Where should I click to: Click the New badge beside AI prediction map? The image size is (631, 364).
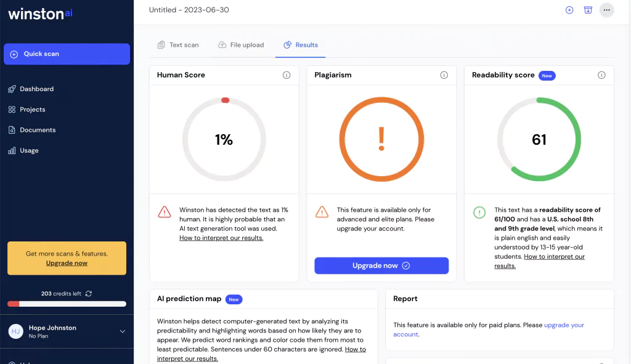coord(234,300)
